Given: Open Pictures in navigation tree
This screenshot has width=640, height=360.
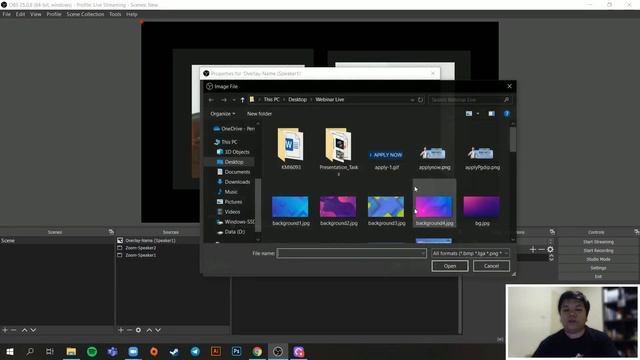Looking at the screenshot, I should point(229,202).
